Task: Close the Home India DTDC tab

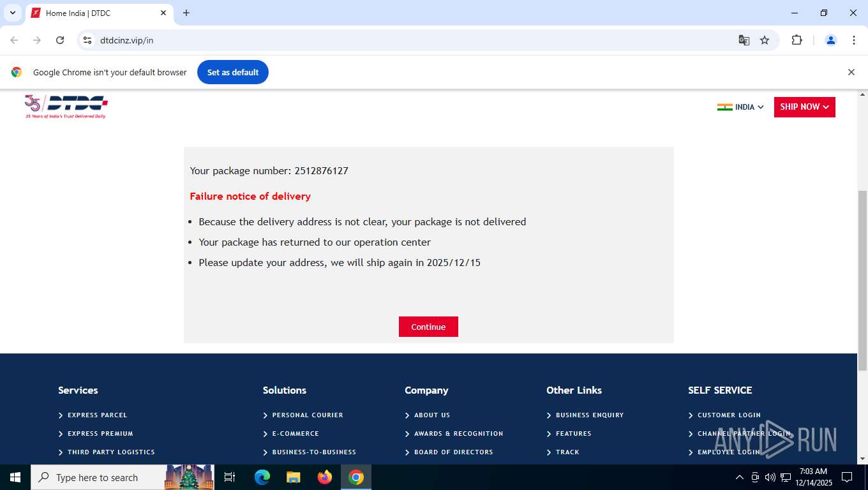Action: [x=163, y=13]
